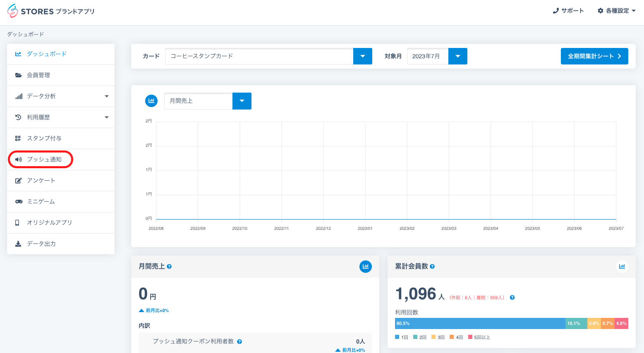Click chart icon in 累計会員数 card header
Image resolution: width=644 pixels, height=353 pixels.
tap(622, 267)
